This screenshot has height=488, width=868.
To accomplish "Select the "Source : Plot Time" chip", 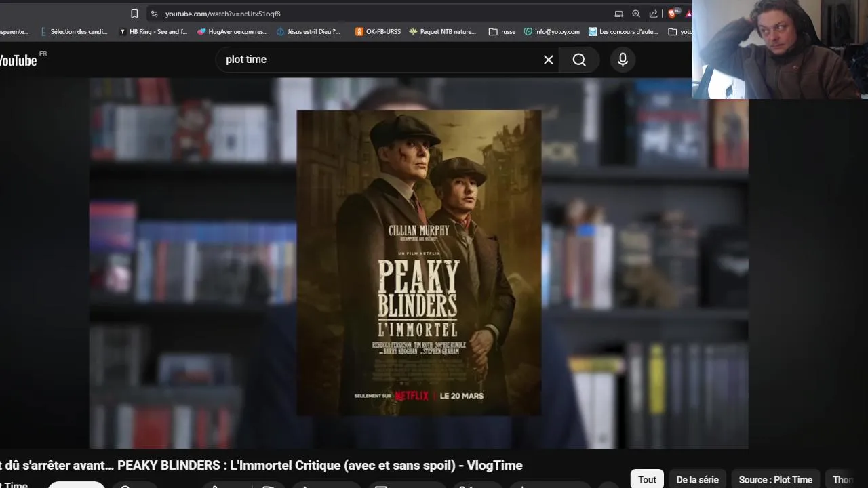I will (x=775, y=479).
